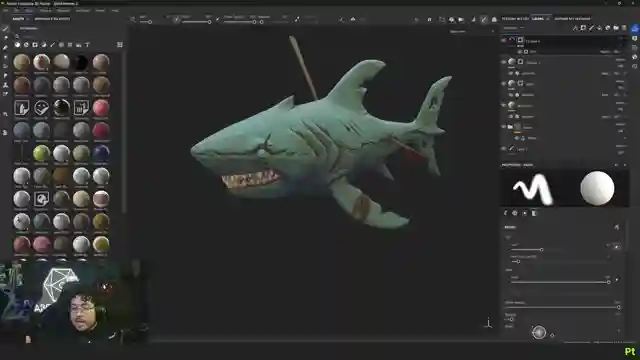
Task: Toggle visibility of the folder layer
Action: coord(504,127)
